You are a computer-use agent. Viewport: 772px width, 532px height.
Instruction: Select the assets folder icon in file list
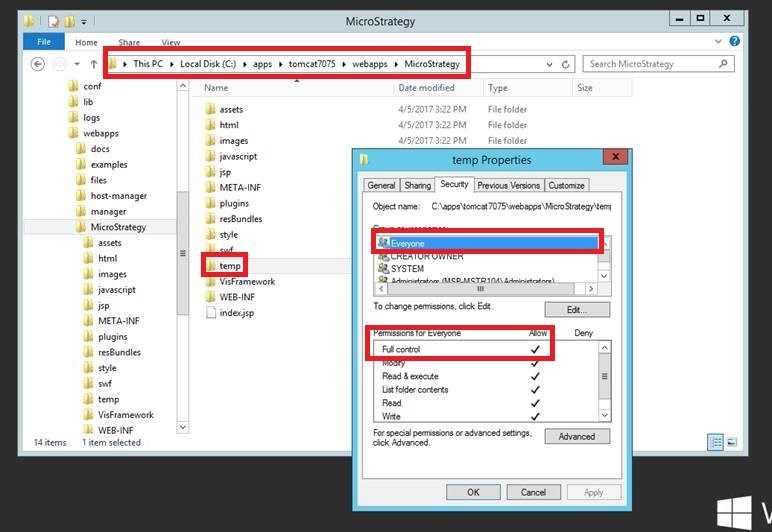pos(211,109)
